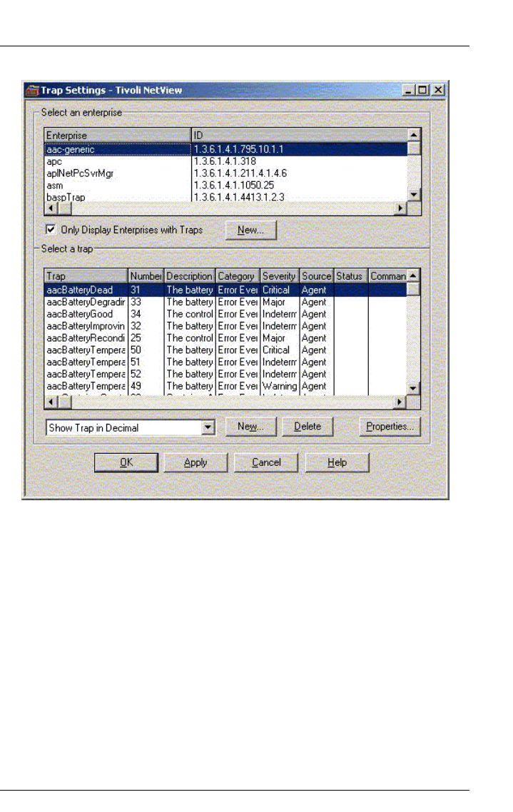The image size is (513, 812).
Task: Click the Command column header
Action: (x=387, y=276)
